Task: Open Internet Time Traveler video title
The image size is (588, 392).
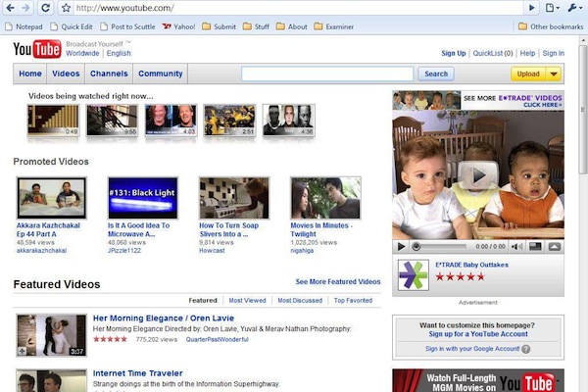Action: [138, 373]
